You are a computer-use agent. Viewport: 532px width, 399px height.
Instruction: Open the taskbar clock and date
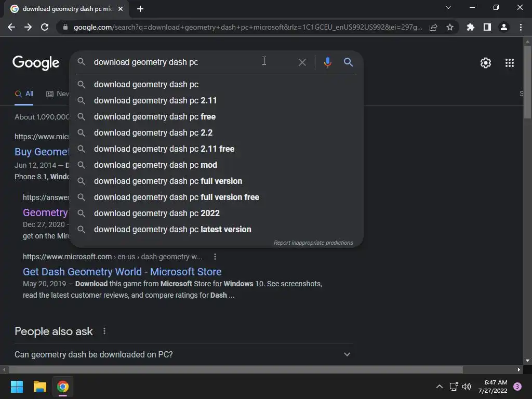pos(493,387)
